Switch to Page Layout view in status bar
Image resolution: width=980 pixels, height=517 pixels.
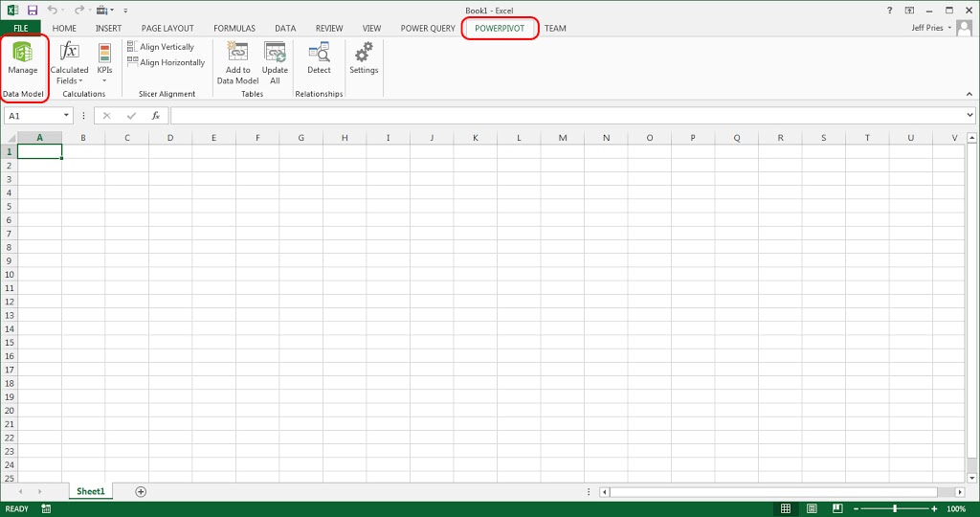click(811, 508)
